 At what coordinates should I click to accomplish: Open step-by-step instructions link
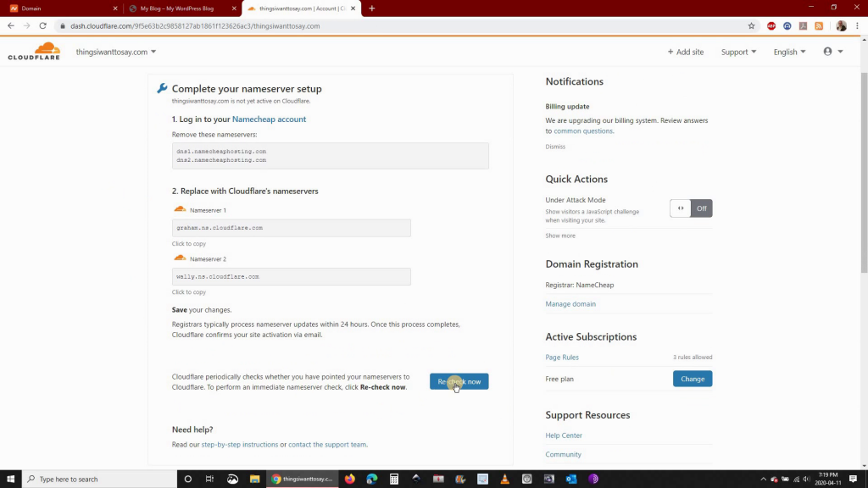[x=240, y=444]
